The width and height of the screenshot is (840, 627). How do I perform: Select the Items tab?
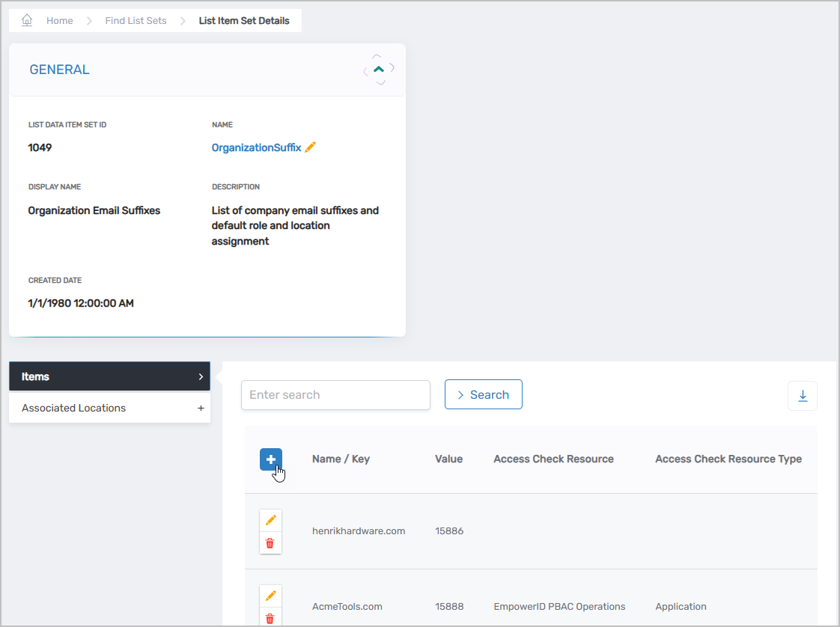pos(109,376)
